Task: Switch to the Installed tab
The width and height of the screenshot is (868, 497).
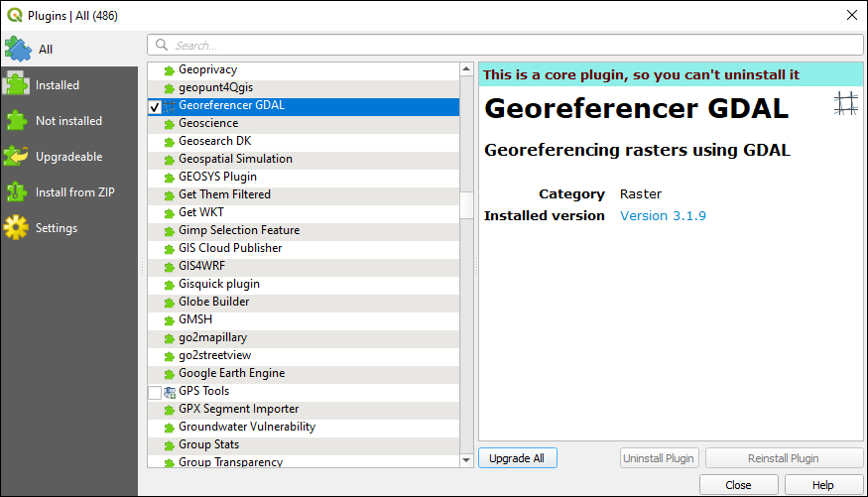Action: [x=69, y=84]
